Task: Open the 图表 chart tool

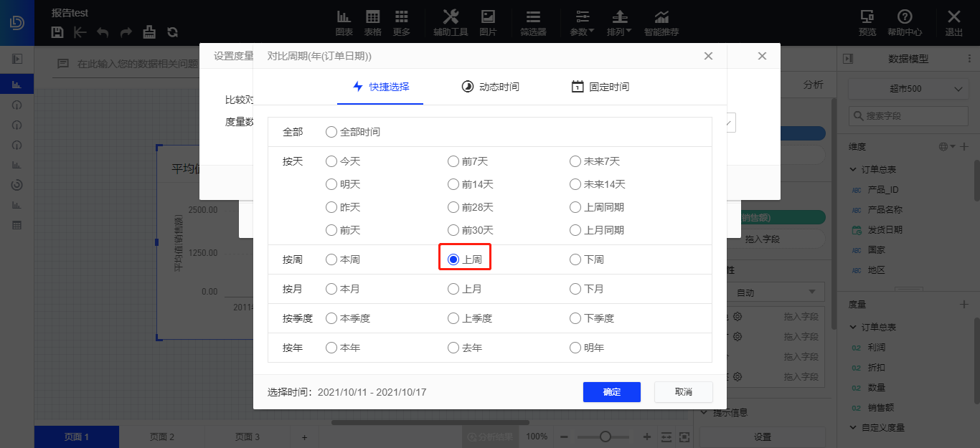Action: (344, 22)
